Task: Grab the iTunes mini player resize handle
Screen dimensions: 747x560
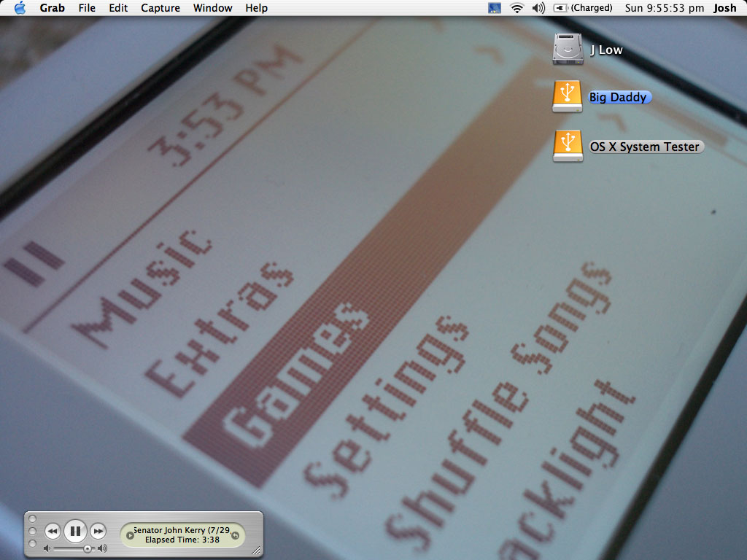Action: coord(256,551)
